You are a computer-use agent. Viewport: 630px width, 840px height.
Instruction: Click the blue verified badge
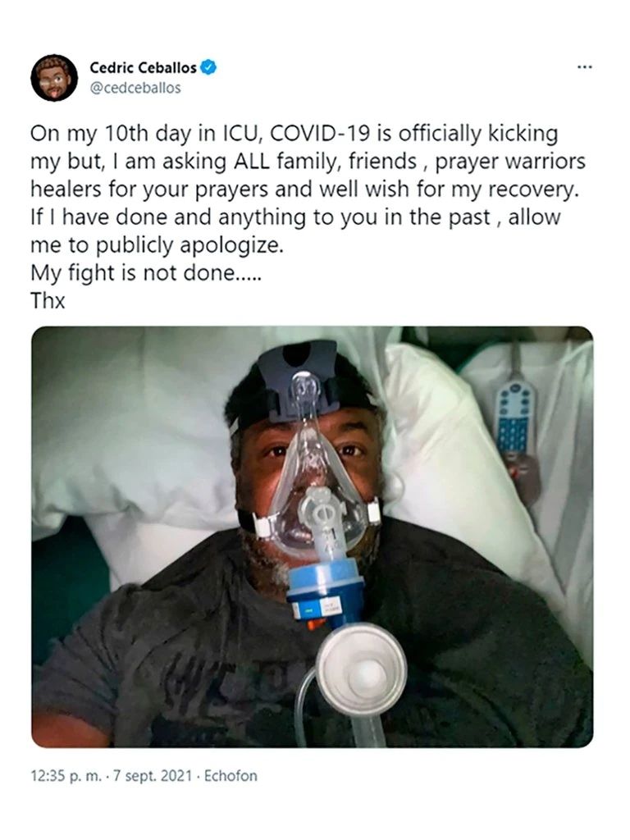pos(208,67)
